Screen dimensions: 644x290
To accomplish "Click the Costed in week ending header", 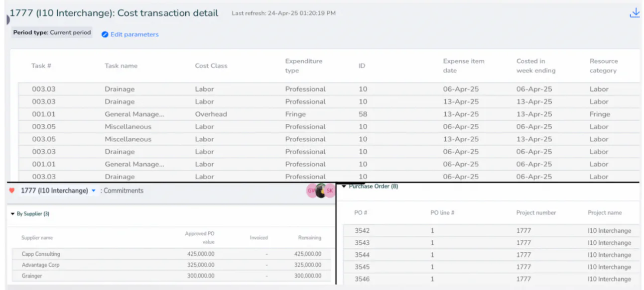I will point(536,66).
